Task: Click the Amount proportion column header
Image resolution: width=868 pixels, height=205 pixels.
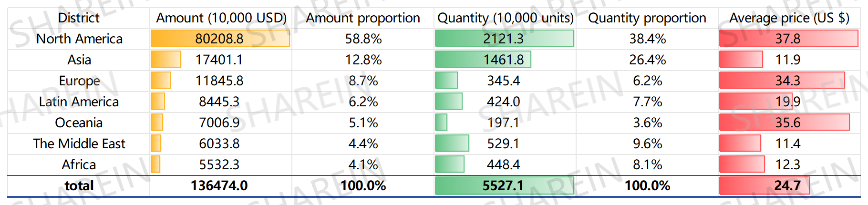Action: [x=363, y=18]
